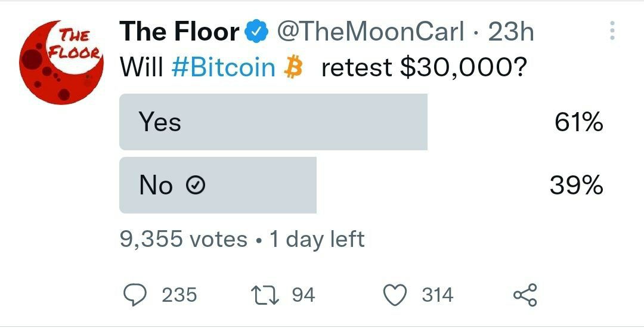The image size is (644, 328).
Task: Select the Yes poll option
Action: tap(273, 122)
